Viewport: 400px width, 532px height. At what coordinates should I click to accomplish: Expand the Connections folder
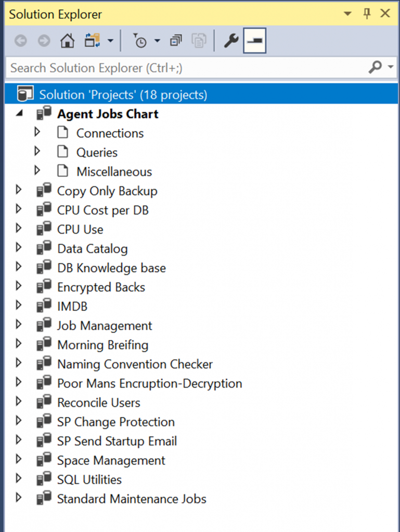tap(37, 132)
